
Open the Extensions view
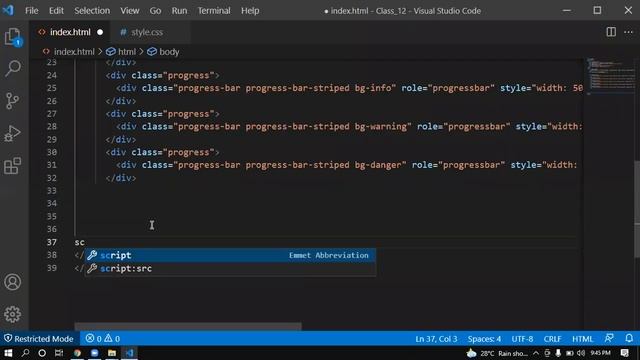(x=13, y=166)
